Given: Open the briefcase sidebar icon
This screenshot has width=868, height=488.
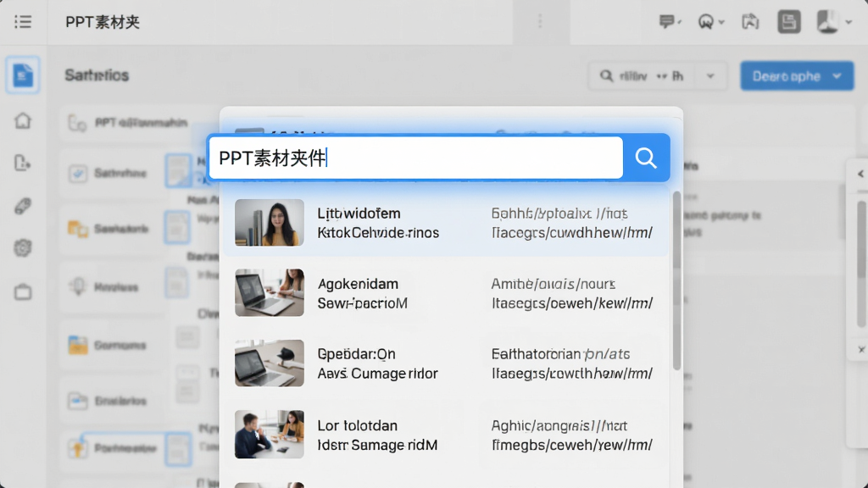Looking at the screenshot, I should click(23, 291).
